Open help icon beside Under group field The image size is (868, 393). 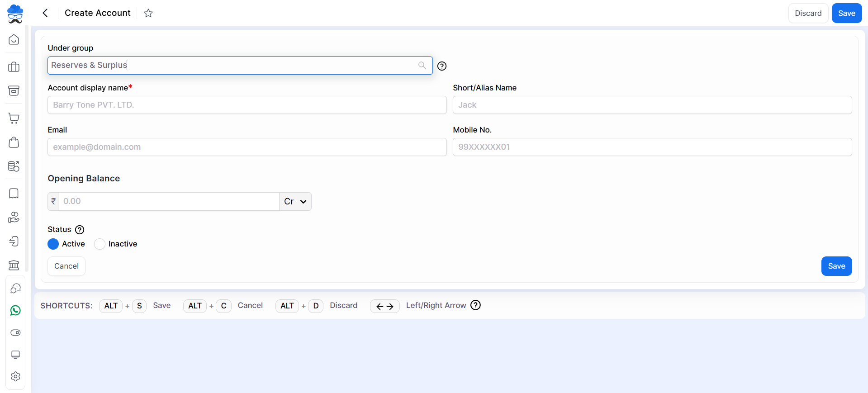click(442, 66)
